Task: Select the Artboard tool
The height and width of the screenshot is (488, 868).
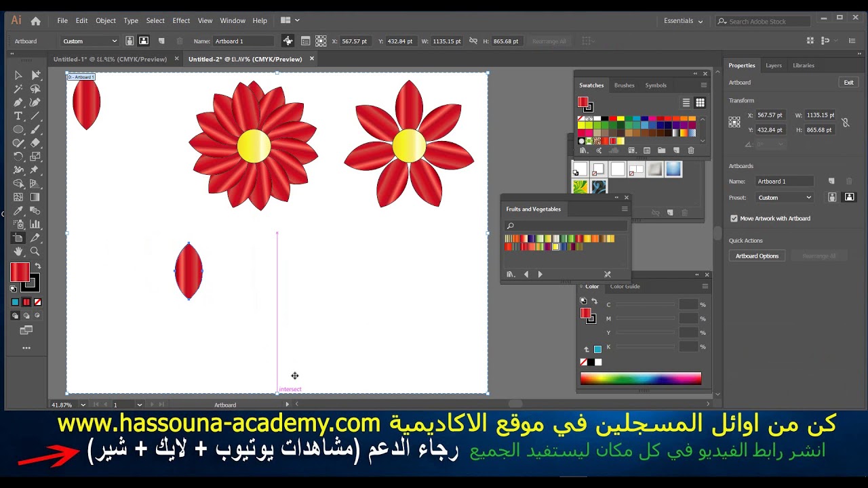Action: pos(18,238)
